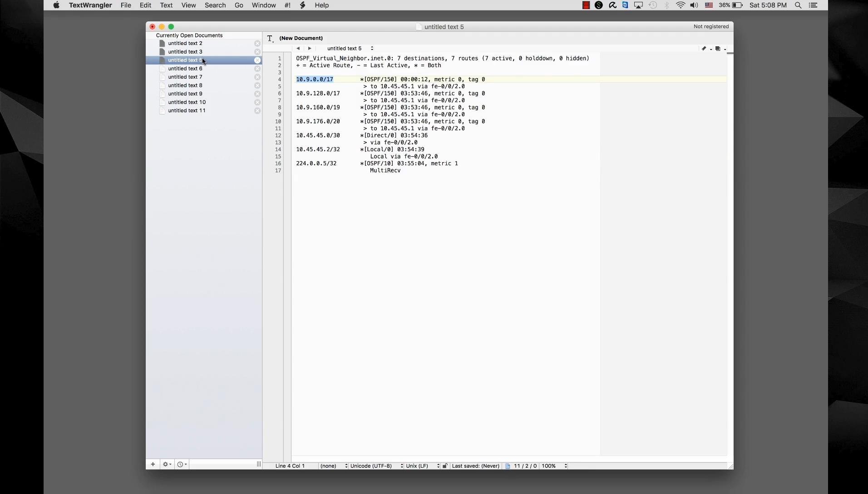Open the recent documents clock menu

pyautogui.click(x=182, y=464)
